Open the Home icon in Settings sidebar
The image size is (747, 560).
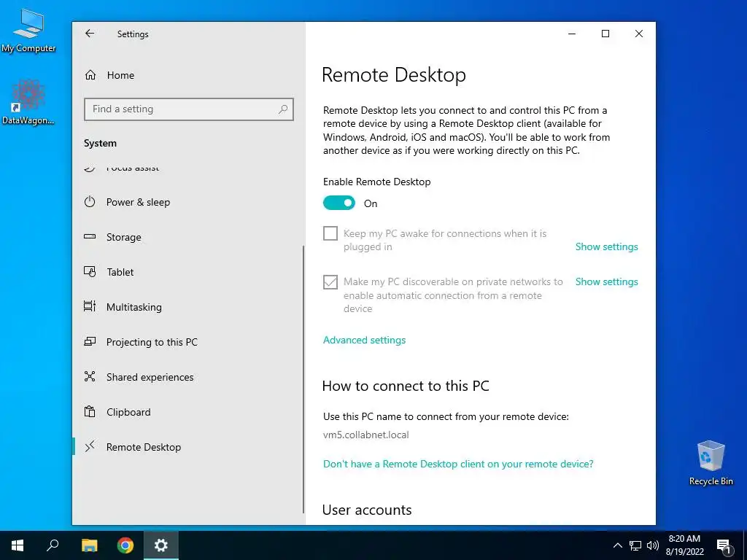click(x=90, y=75)
